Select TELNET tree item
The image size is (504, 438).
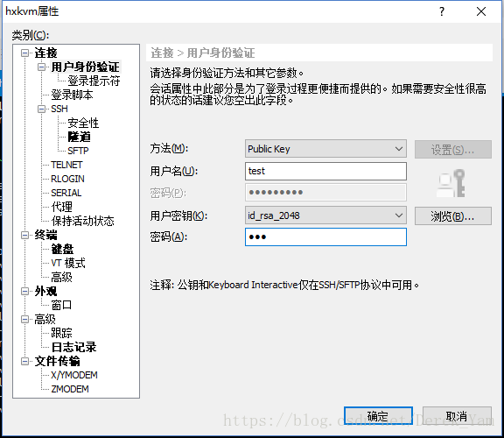click(x=66, y=165)
